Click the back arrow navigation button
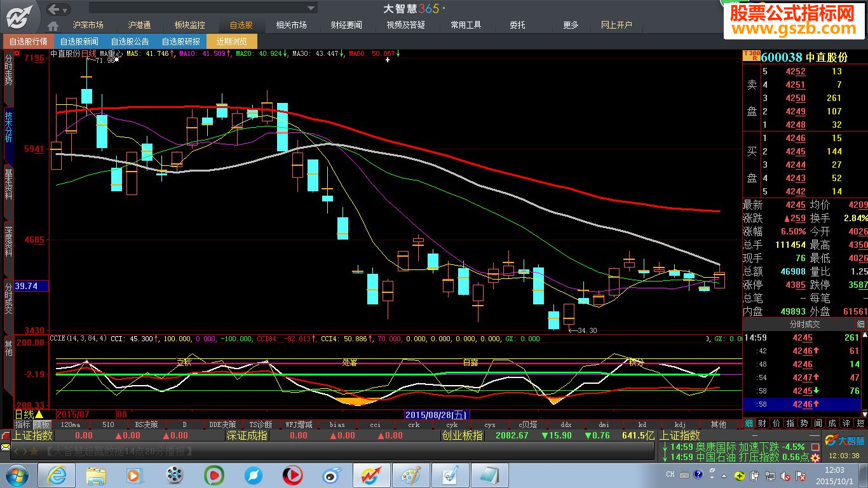 [53, 9]
